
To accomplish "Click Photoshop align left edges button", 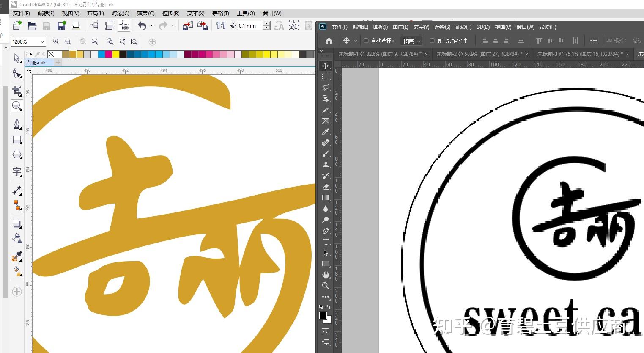I will [485, 41].
